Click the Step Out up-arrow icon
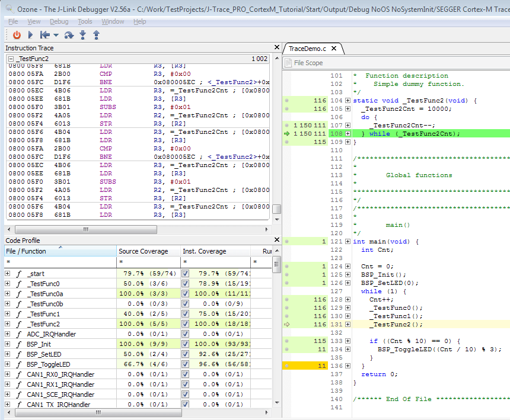The width and height of the screenshot is (510, 420). (96, 35)
